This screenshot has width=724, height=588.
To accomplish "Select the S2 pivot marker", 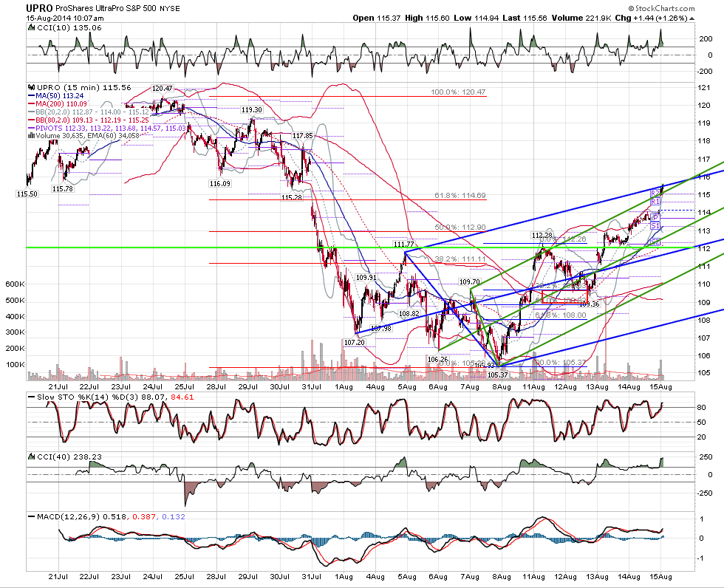I will 656,242.
